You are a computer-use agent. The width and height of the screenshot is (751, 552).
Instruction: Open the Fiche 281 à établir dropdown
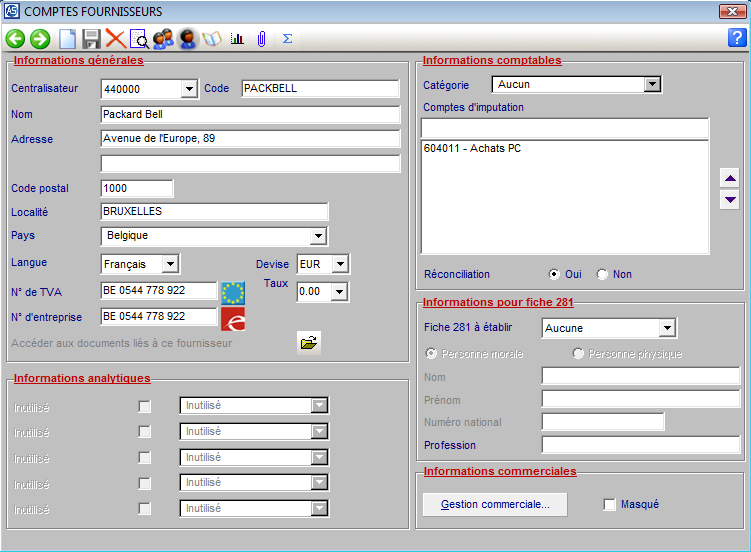coord(667,328)
